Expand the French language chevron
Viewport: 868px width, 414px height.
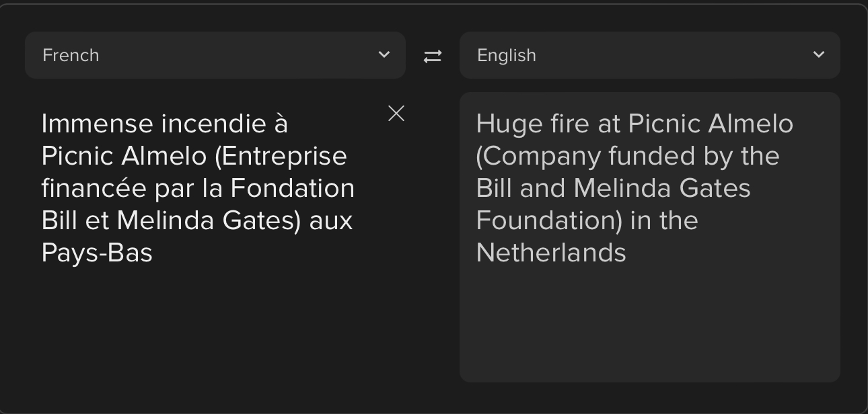click(384, 54)
